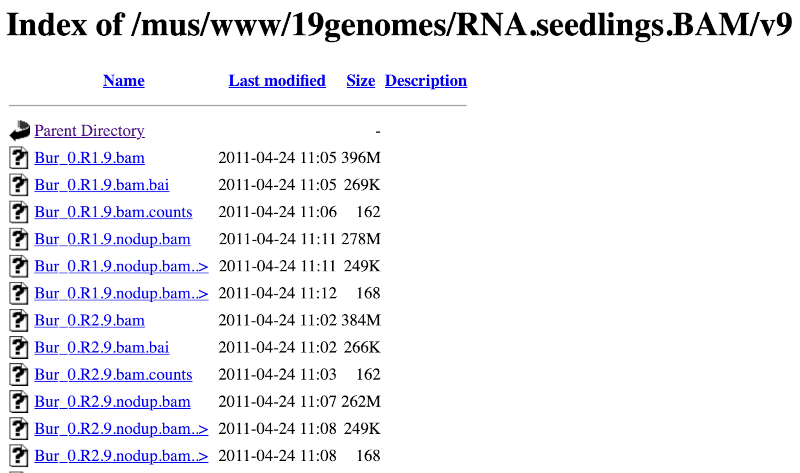800x473 pixels.
Task: Click the file icon beside Bur_0.R1.9.bam
Action: click(18, 158)
